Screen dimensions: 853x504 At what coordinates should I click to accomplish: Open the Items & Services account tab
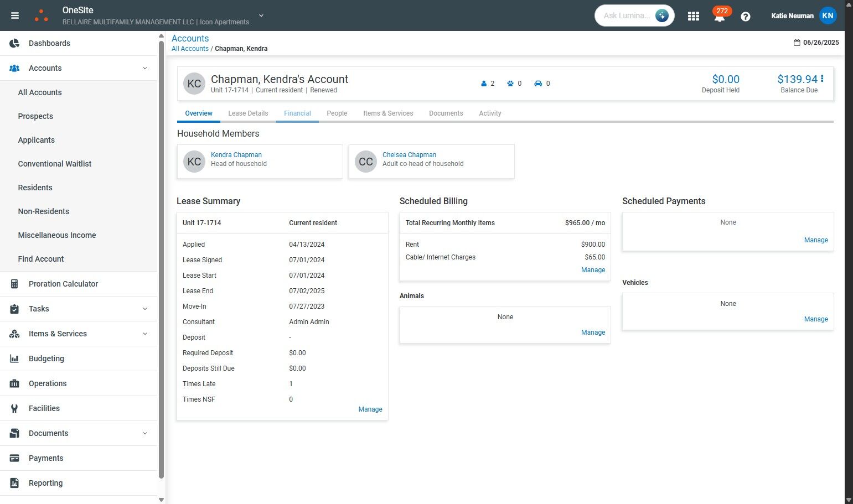[388, 113]
